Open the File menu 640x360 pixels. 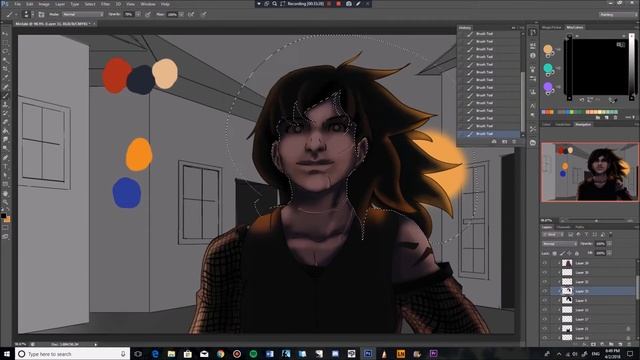(x=18, y=4)
